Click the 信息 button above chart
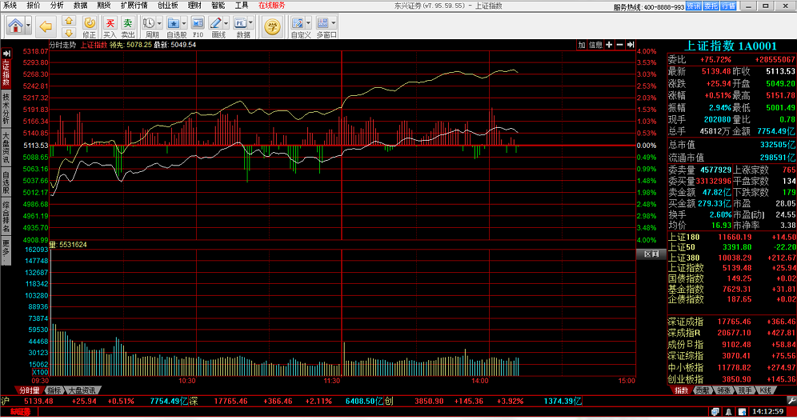This screenshot has height=420, width=797. 595,45
